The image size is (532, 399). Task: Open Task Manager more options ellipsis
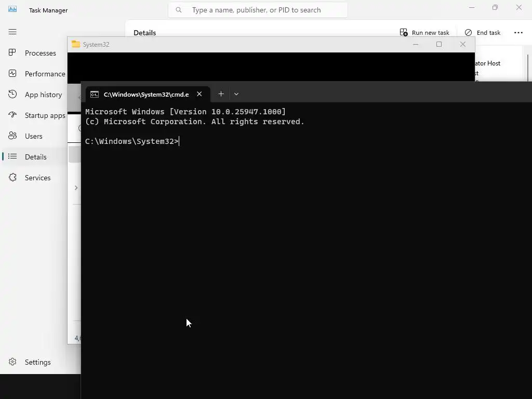(x=518, y=33)
